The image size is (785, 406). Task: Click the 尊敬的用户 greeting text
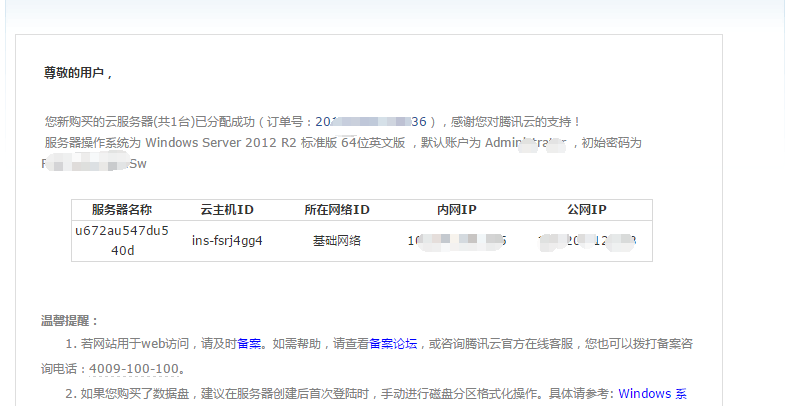pyautogui.click(x=78, y=73)
